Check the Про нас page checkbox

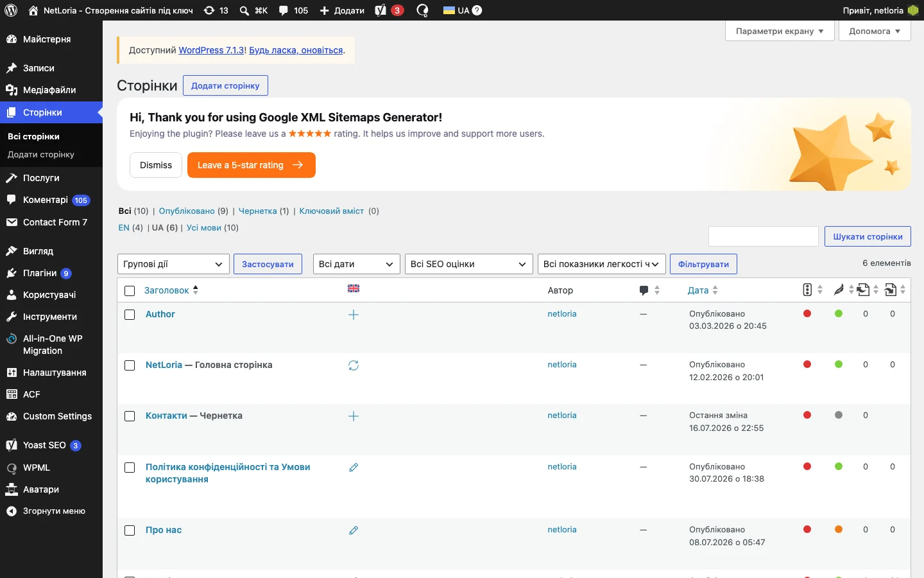[130, 530]
